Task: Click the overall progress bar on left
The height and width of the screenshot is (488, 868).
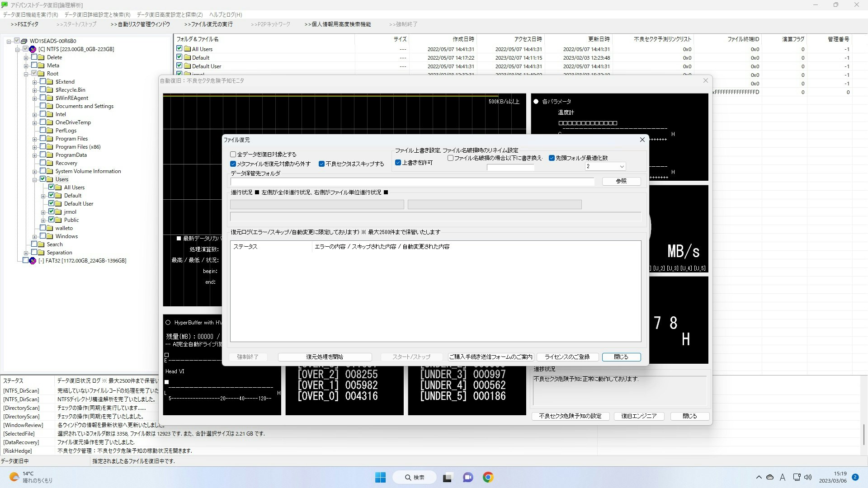Action: [x=317, y=205]
